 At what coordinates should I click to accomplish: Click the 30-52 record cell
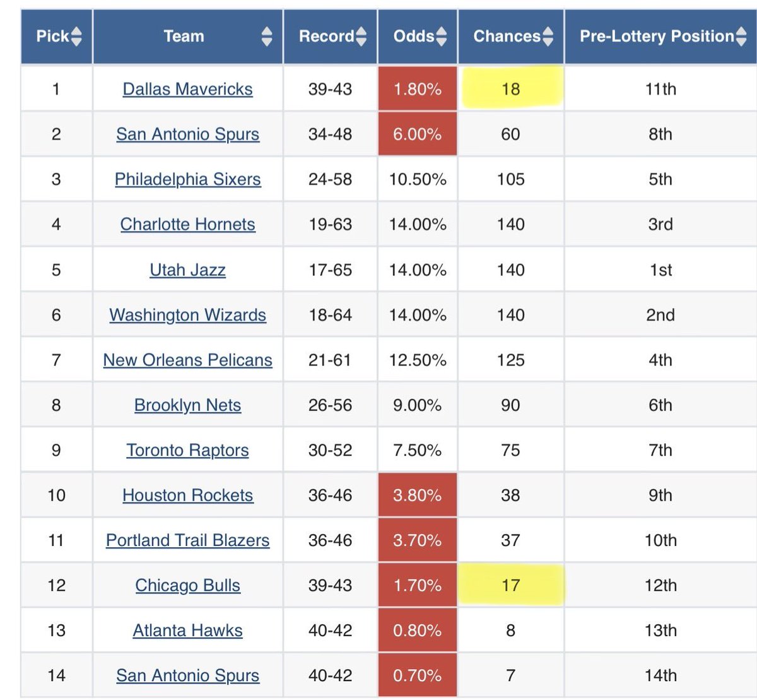[330, 450]
